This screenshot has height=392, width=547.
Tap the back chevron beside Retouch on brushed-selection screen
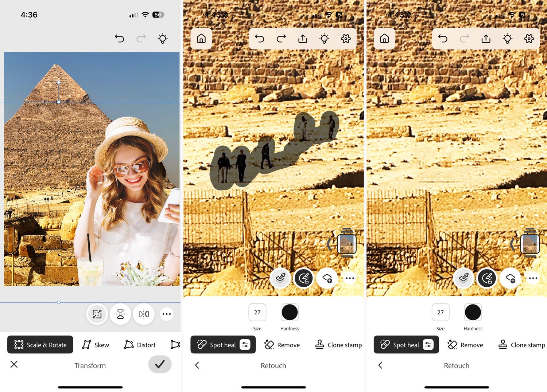pyautogui.click(x=197, y=365)
